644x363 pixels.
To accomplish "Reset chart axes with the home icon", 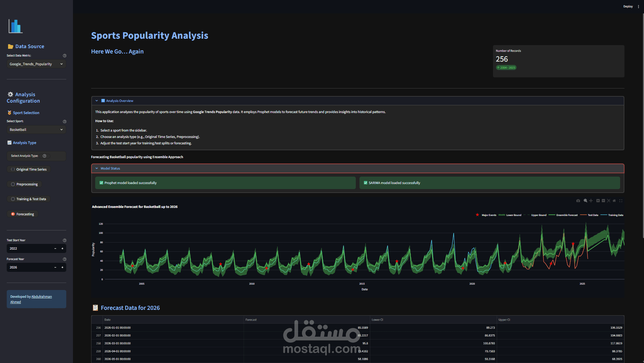I will [614, 201].
